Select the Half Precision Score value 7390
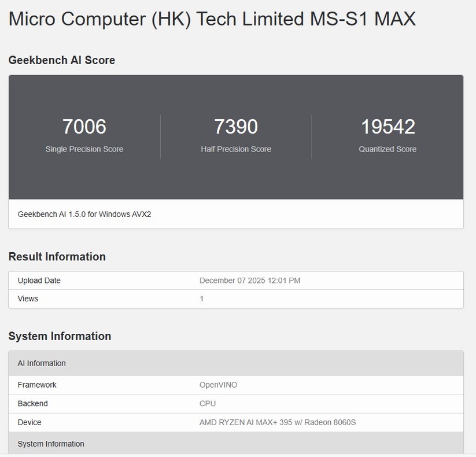 click(236, 127)
